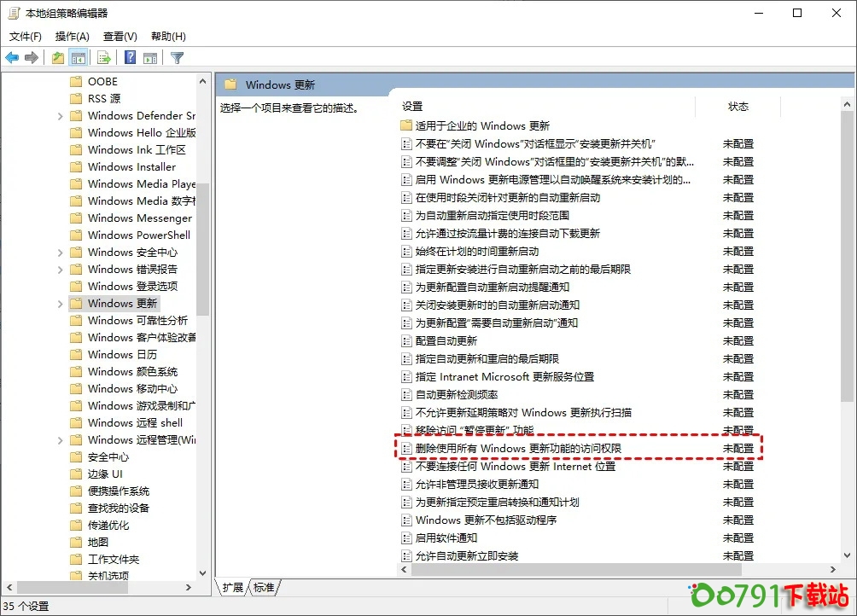
Task: Click the Export list toolbar icon
Action: pos(104,58)
